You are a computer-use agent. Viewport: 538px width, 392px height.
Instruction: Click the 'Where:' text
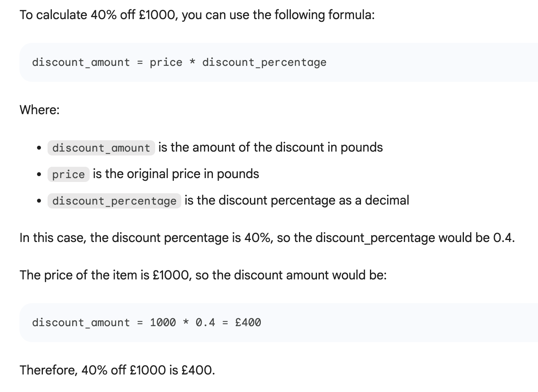pyautogui.click(x=39, y=110)
